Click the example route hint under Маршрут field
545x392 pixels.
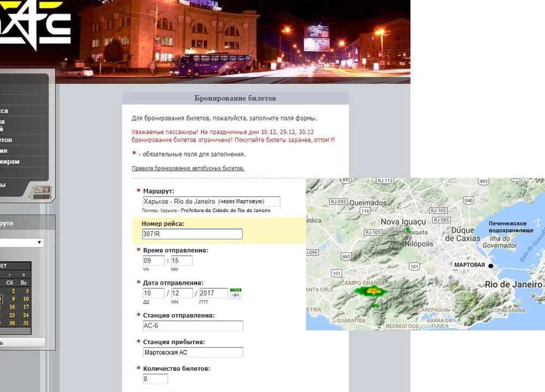206,210
